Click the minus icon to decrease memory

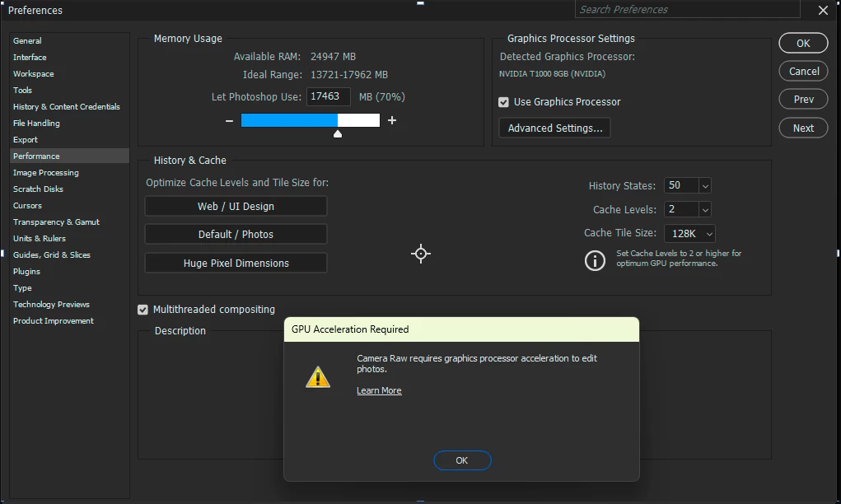230,120
